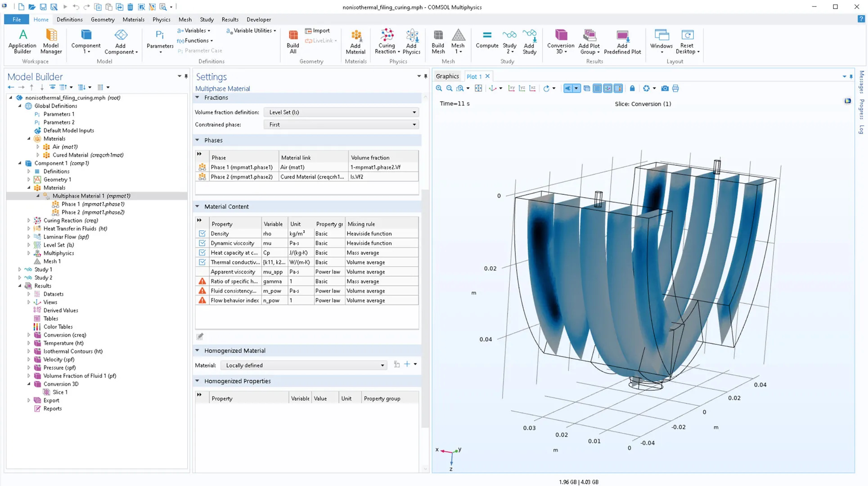Switch to XY view in Graphics

pos(512,88)
